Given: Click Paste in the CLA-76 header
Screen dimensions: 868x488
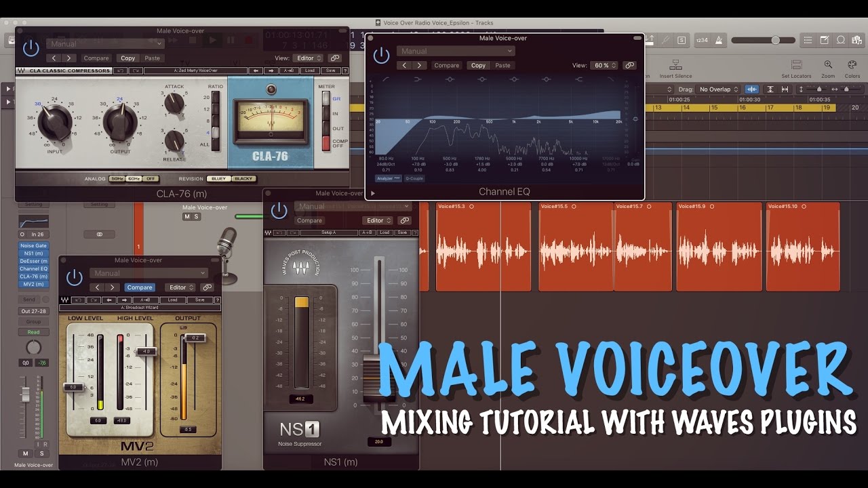Looking at the screenshot, I should pyautogui.click(x=153, y=58).
